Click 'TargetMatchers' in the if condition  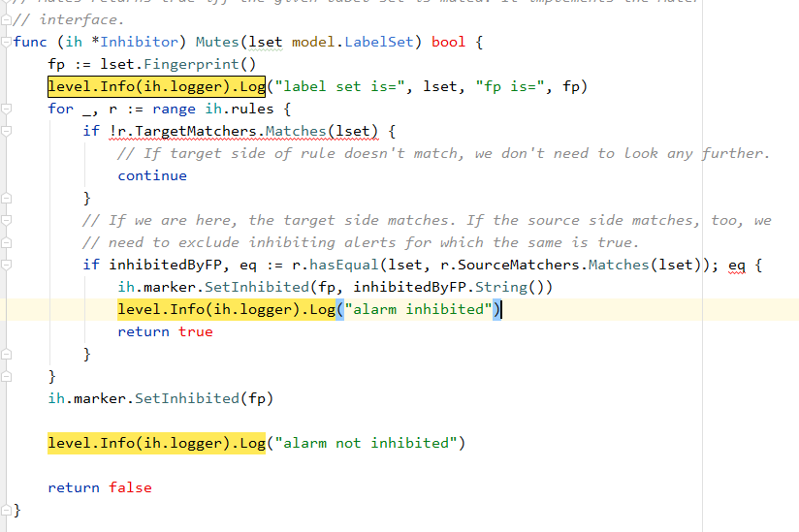point(196,132)
